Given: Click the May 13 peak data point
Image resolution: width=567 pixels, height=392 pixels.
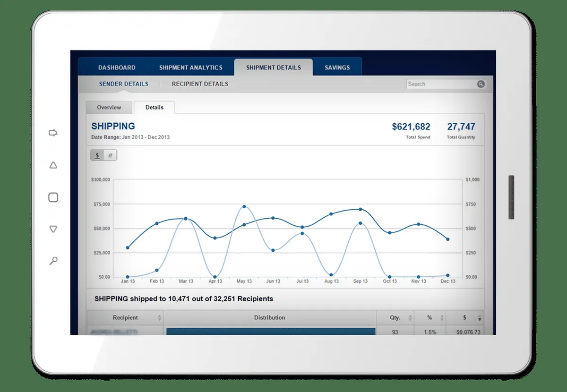Looking at the screenshot, I should [244, 206].
